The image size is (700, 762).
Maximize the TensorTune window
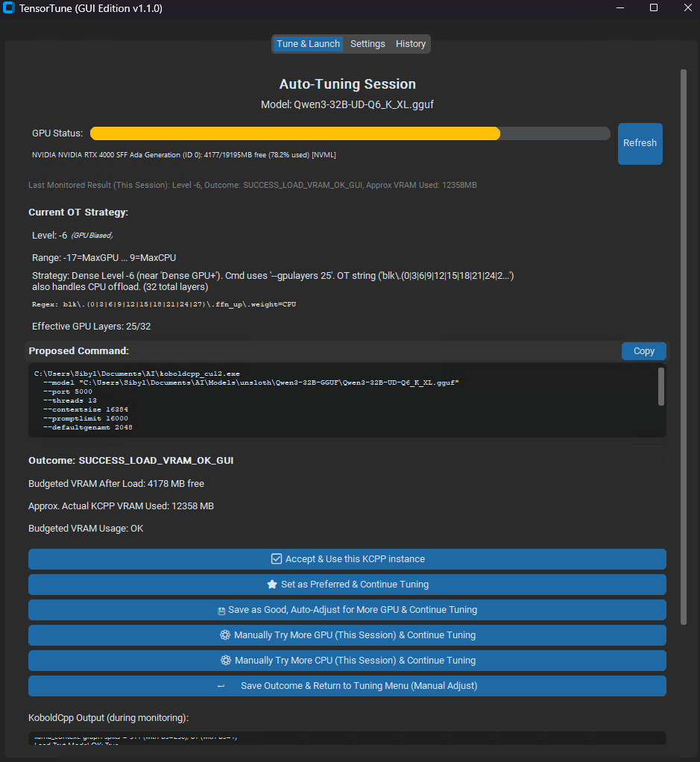(654, 7)
